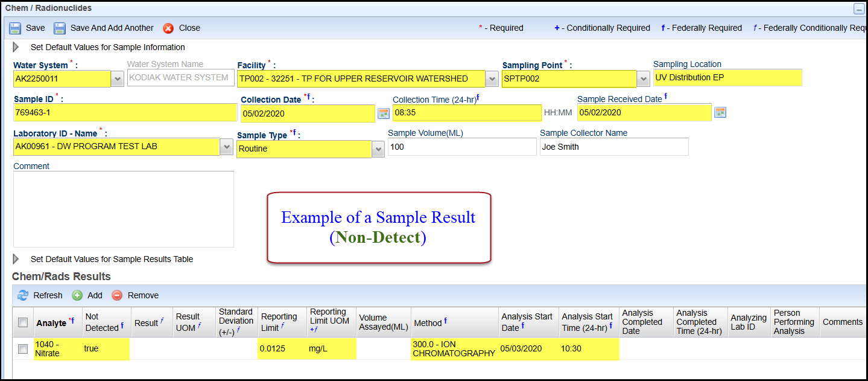The height and width of the screenshot is (381, 868).
Task: Expand Set Default Values for Sample Results Table
Action: click(x=16, y=259)
